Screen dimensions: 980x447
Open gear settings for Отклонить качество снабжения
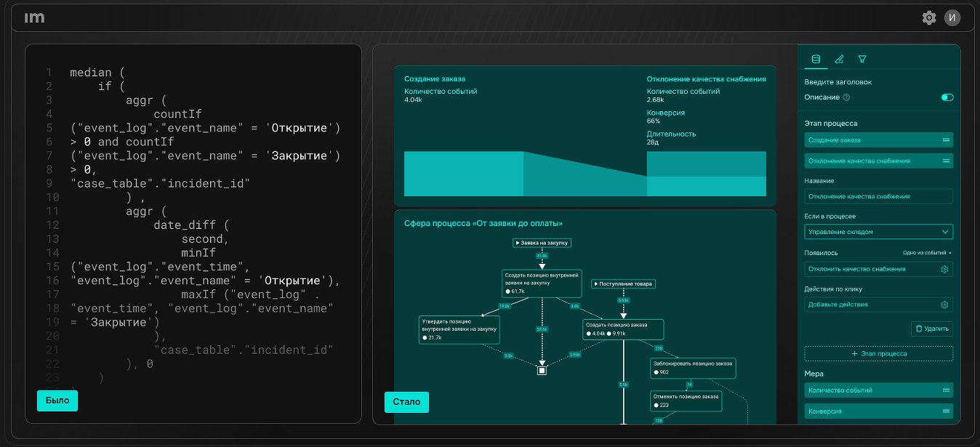[944, 269]
